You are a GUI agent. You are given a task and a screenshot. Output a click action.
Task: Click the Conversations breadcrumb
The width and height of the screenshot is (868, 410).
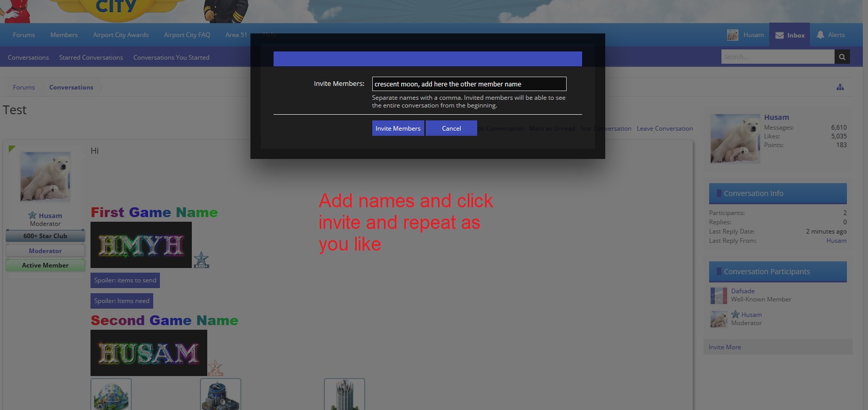tap(71, 87)
